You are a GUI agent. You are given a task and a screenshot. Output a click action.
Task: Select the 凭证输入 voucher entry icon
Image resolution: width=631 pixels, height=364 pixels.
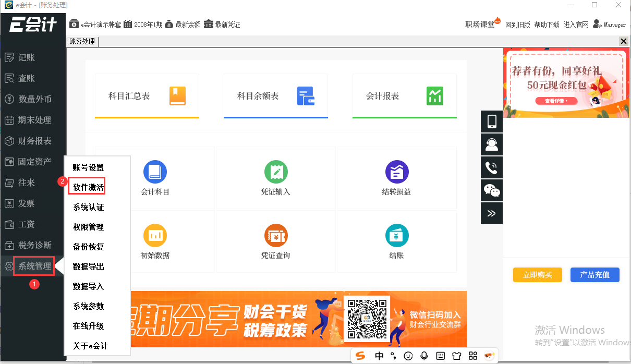coord(276,178)
